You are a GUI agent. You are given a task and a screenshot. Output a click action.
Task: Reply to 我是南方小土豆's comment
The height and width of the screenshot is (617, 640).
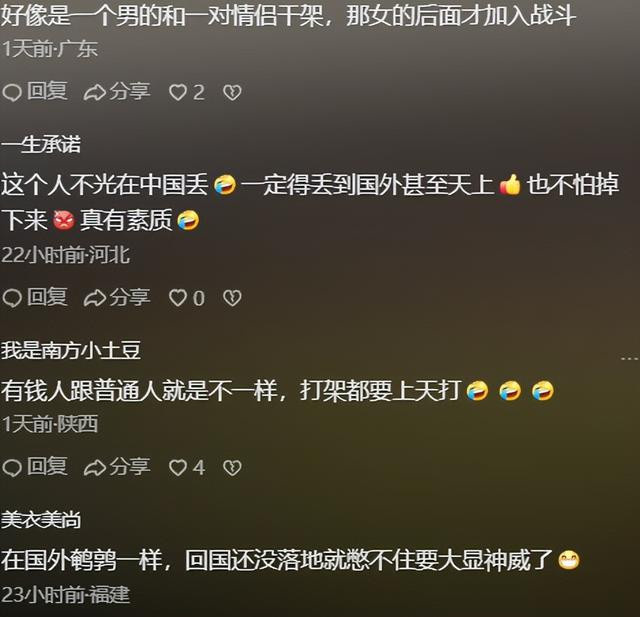(34, 467)
